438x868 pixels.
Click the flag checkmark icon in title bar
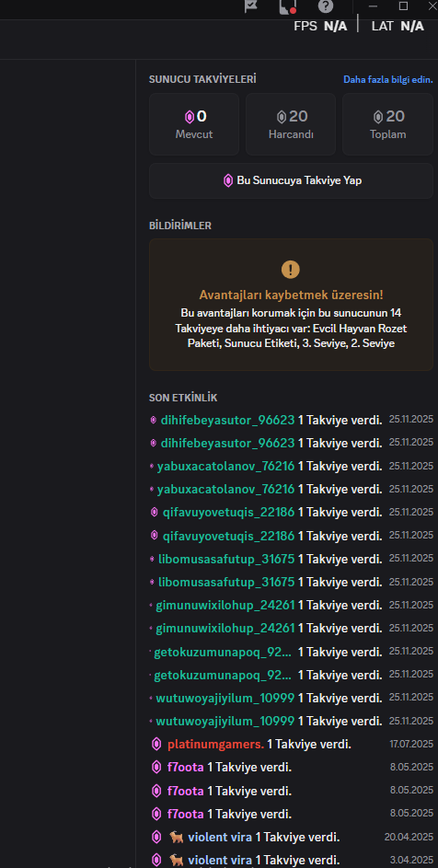[x=251, y=6]
